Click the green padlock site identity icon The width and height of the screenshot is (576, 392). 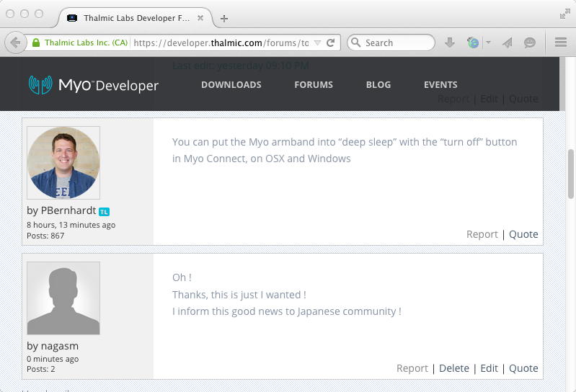[35, 43]
